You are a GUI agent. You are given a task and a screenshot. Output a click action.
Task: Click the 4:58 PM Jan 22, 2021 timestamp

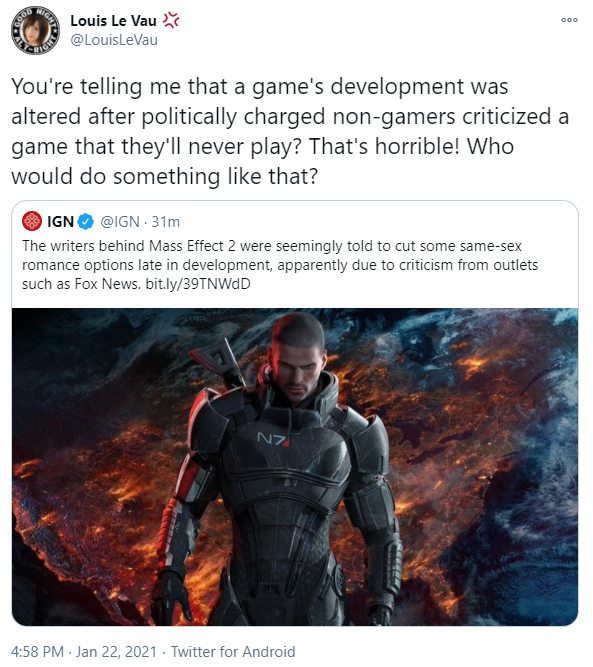(x=84, y=652)
